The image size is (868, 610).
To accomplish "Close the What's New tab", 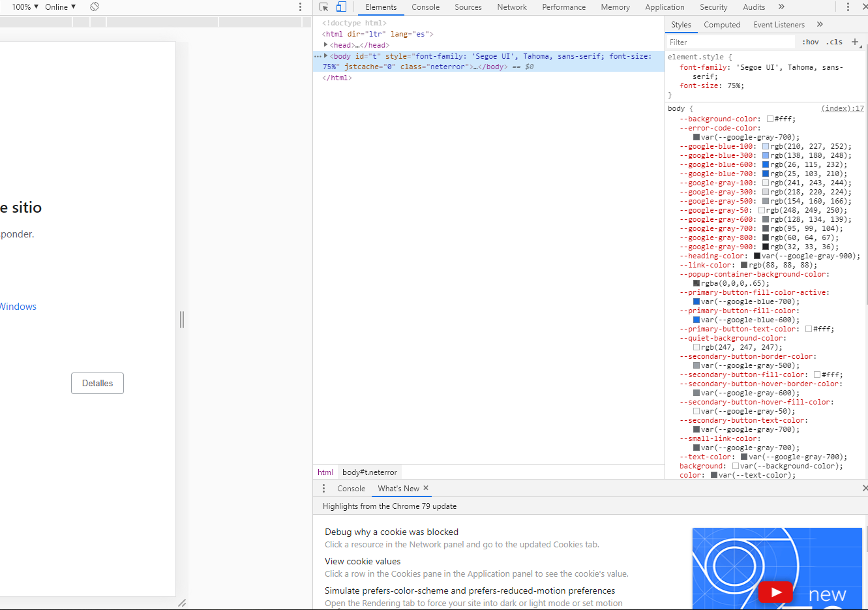I will coord(426,488).
